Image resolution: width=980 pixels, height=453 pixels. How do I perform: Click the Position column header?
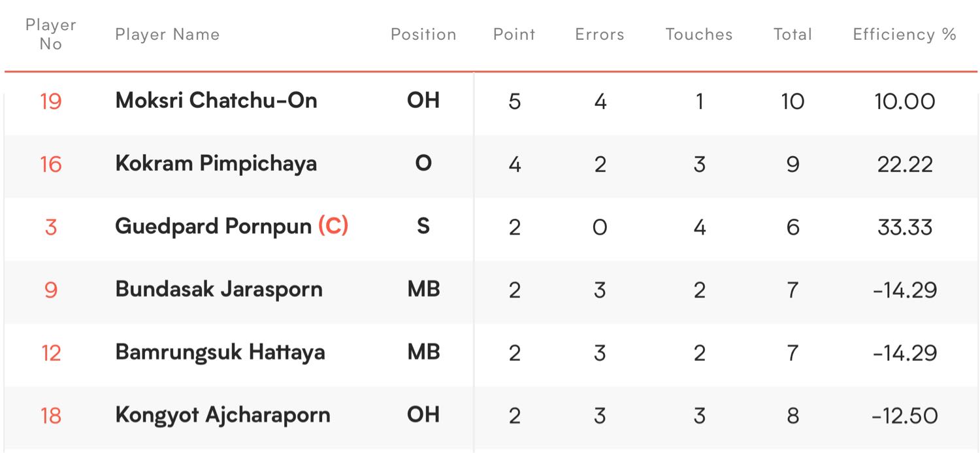click(x=423, y=35)
